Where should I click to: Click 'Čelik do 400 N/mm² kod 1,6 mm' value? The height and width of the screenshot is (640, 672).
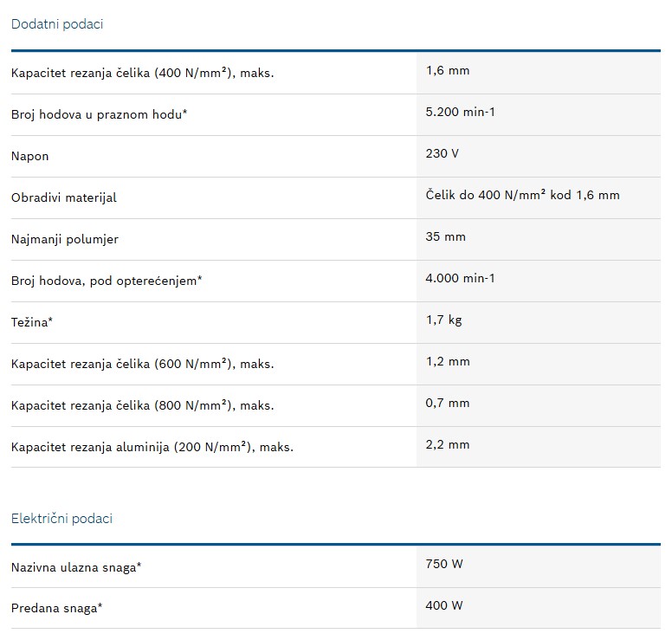522,195
